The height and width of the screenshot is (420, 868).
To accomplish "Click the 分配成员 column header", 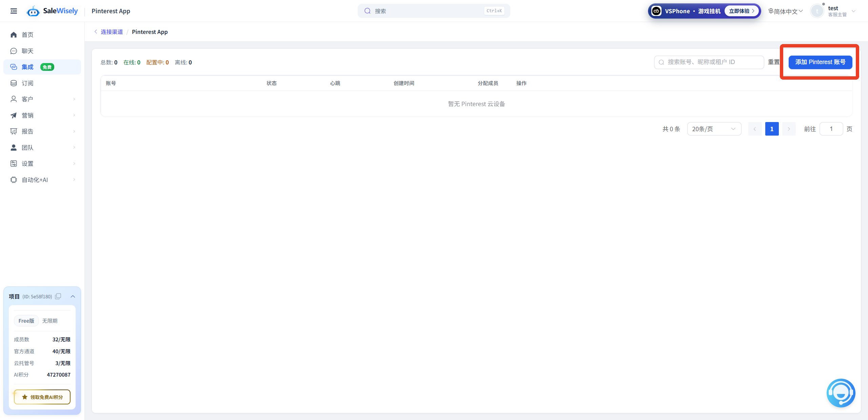I will pos(488,83).
